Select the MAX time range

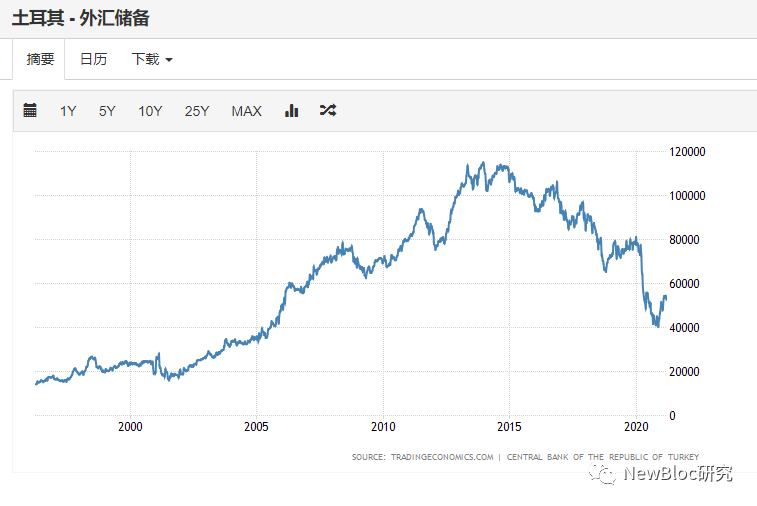coord(247,111)
